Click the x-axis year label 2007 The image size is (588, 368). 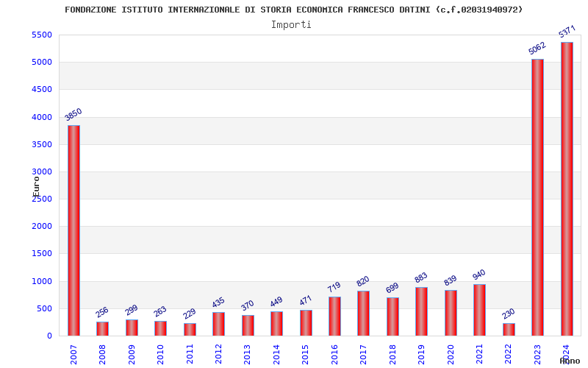73,355
